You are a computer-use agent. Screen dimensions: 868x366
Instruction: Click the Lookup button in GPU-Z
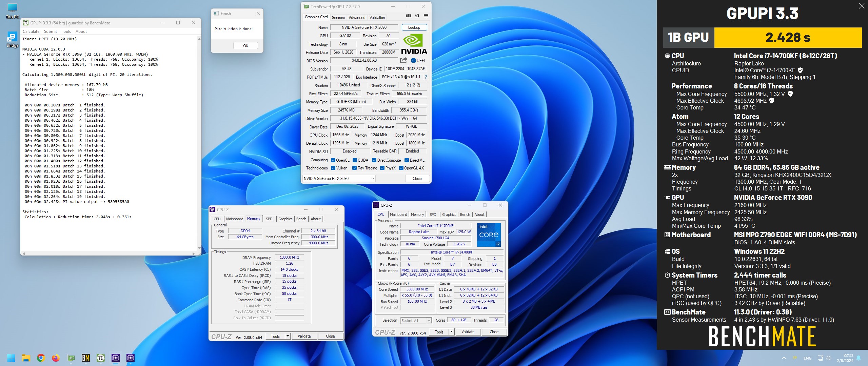pos(414,27)
